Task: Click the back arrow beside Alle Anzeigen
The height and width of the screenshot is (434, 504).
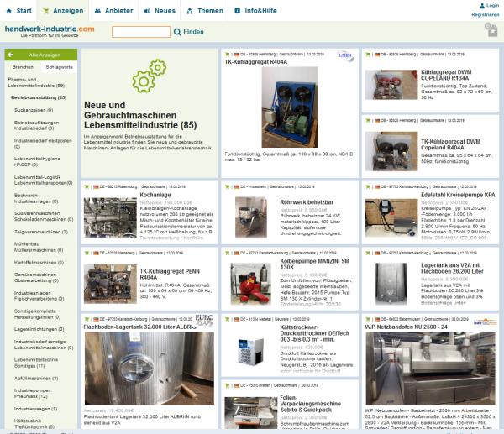Action: [x=9, y=54]
